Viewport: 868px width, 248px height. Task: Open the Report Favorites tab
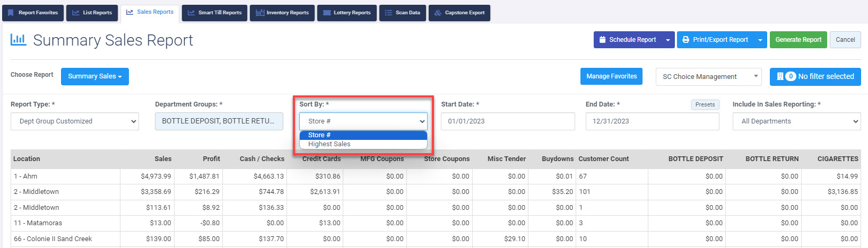(33, 13)
